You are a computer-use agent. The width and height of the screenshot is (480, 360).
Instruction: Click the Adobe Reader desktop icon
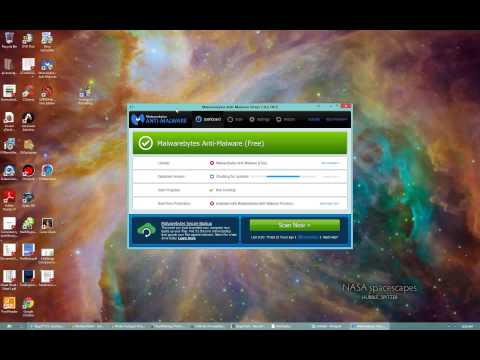(9, 201)
